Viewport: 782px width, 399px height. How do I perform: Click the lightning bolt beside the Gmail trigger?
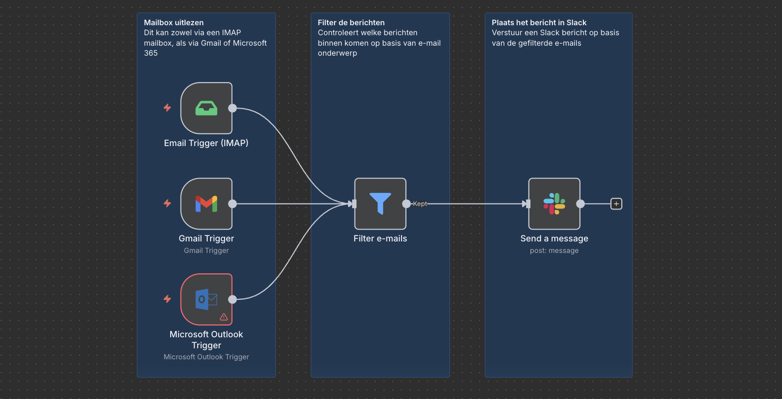[168, 203]
